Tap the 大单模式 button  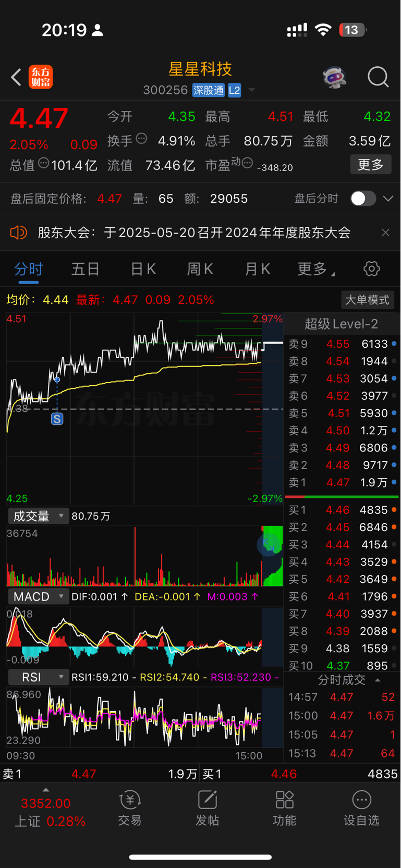pos(368,300)
